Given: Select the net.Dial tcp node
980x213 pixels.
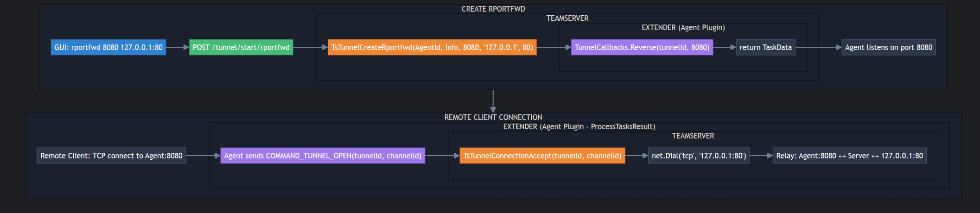Looking at the screenshot, I should pyautogui.click(x=699, y=156).
